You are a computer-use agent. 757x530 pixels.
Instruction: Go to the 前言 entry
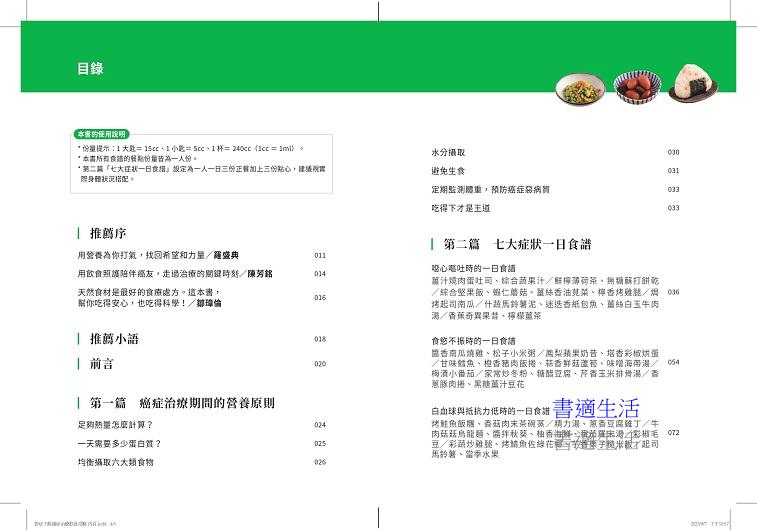(101, 364)
